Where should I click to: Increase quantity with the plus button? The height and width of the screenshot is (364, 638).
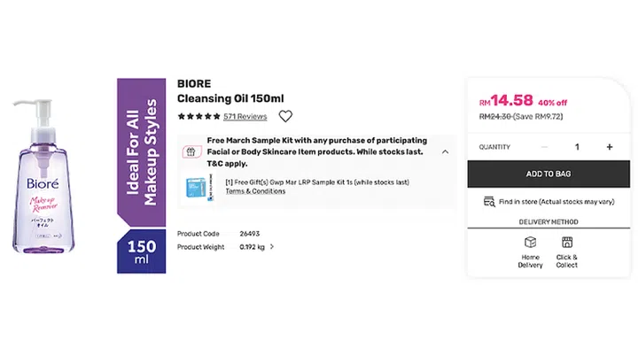pyautogui.click(x=610, y=147)
